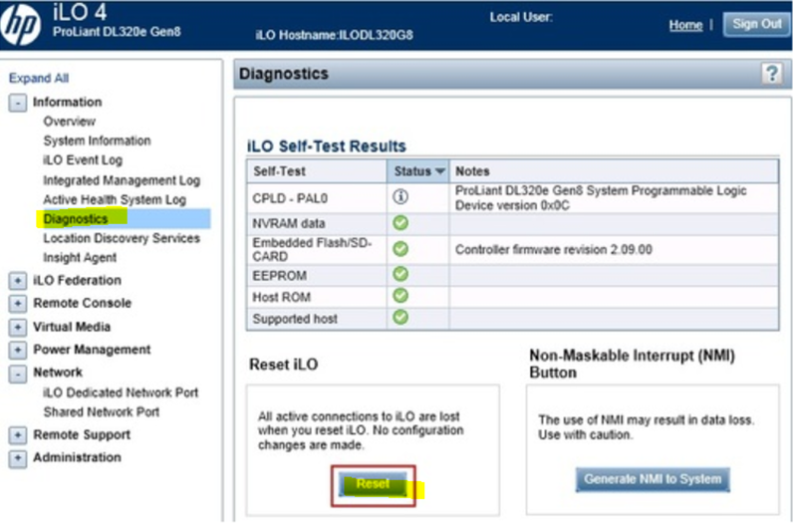Click the Remote Support label
The height and width of the screenshot is (532, 793).
point(82,435)
